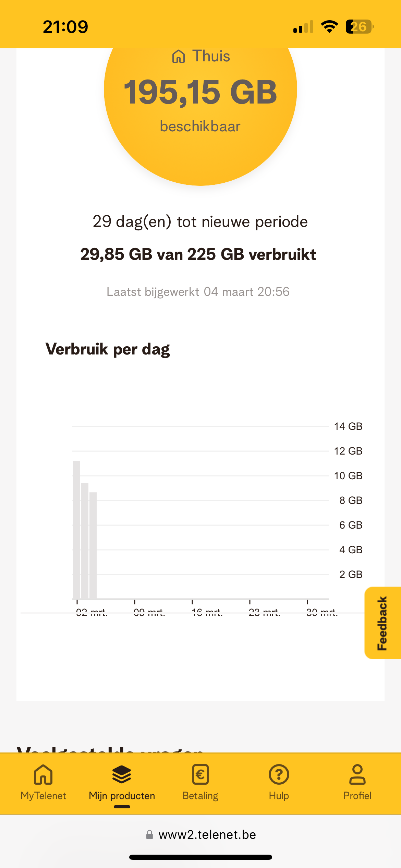The width and height of the screenshot is (401, 868).
Task: Tap the Mijn producten layers icon
Action: 122,774
